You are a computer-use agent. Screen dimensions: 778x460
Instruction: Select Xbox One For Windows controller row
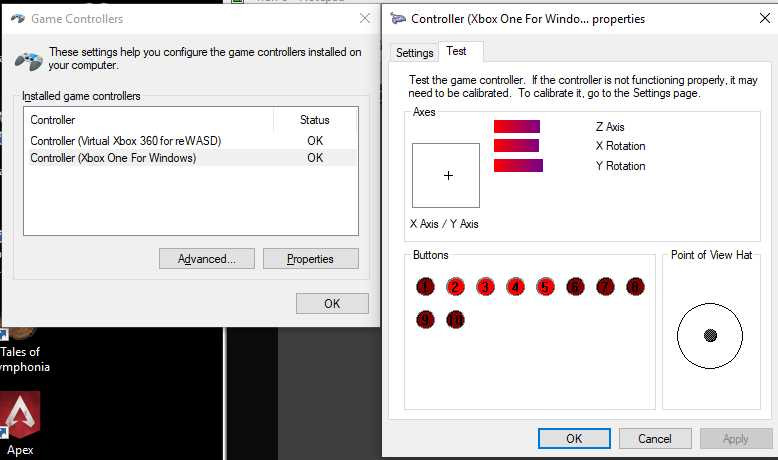(x=193, y=158)
